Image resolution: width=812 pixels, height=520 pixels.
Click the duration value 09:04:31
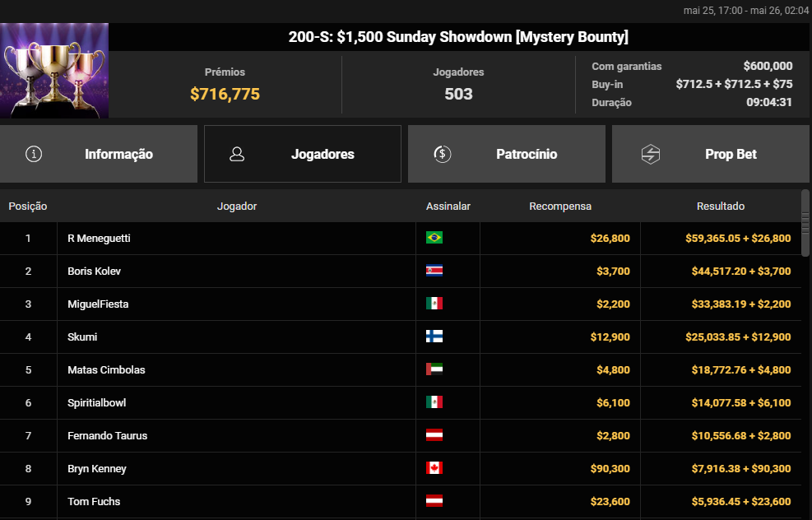click(x=769, y=102)
